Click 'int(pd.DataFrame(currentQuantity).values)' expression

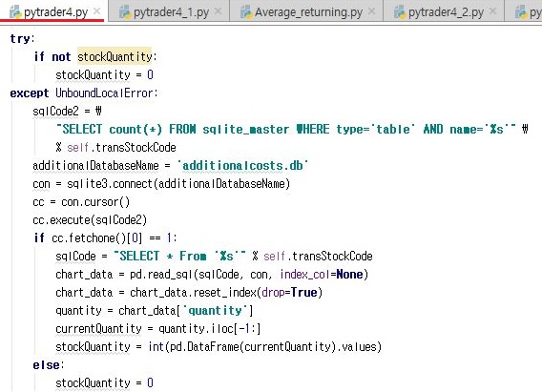click(x=264, y=347)
